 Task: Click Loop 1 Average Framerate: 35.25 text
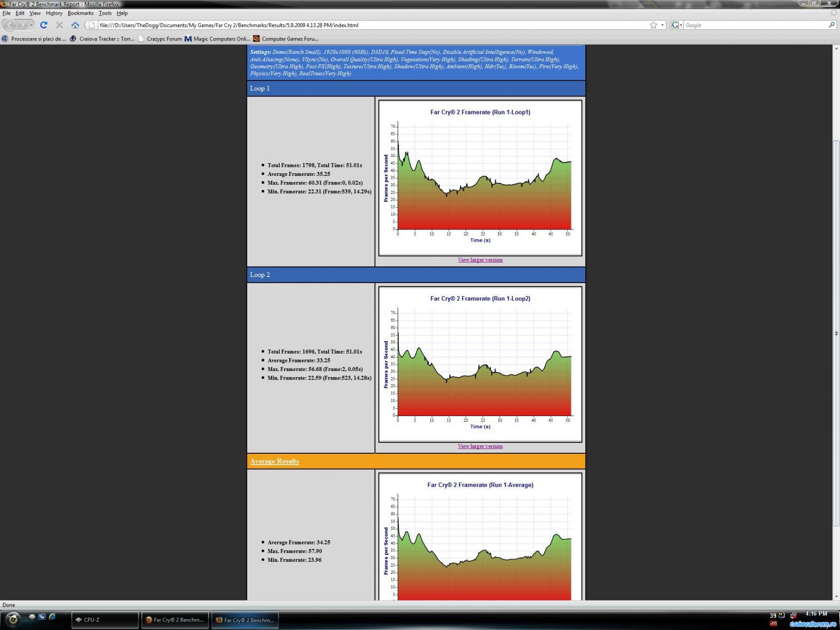coord(298,174)
